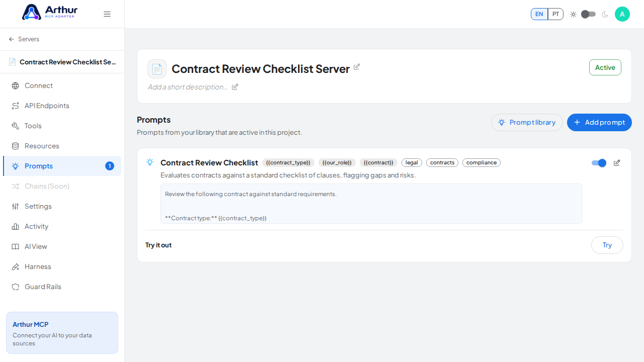Screen dimensions: 644x362
Task: Click the Contract Review Checklist title
Action: [209, 162]
